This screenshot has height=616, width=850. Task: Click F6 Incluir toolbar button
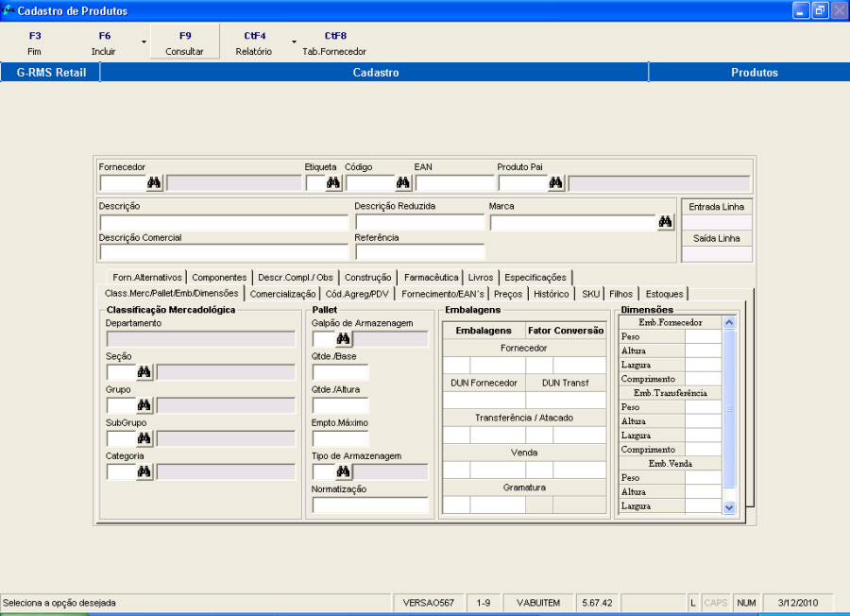point(104,43)
